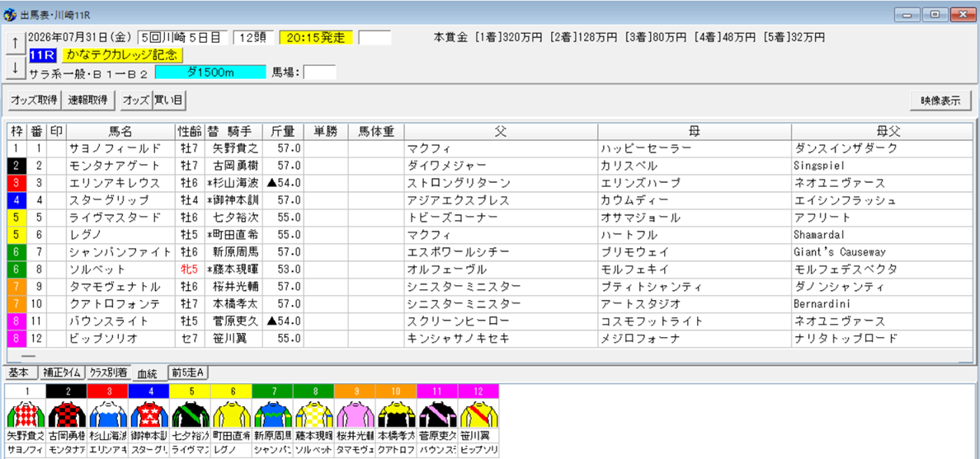Open the 買い目 button

pyautogui.click(x=169, y=100)
